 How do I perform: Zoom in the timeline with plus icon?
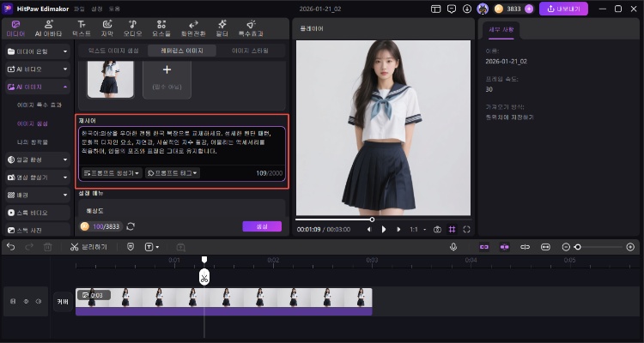coord(630,247)
